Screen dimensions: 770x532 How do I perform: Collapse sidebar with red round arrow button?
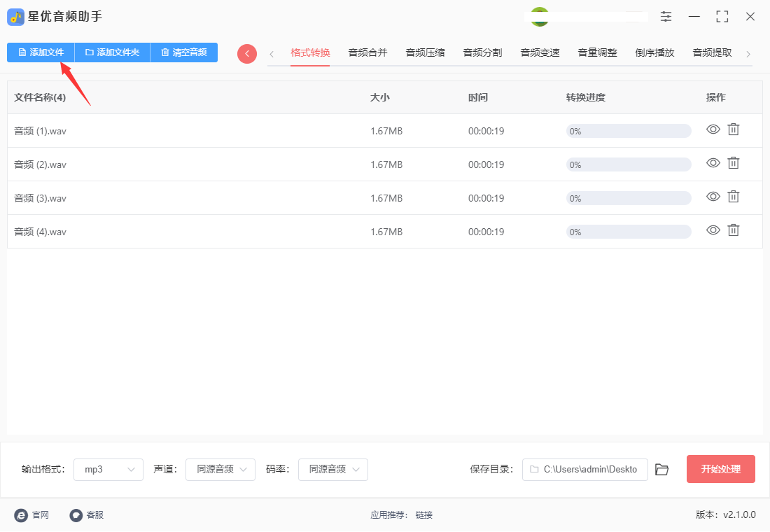tap(247, 53)
